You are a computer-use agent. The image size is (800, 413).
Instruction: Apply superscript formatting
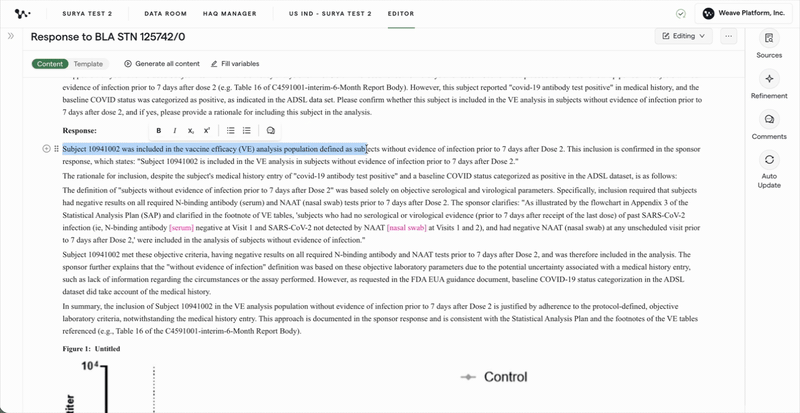(x=207, y=131)
